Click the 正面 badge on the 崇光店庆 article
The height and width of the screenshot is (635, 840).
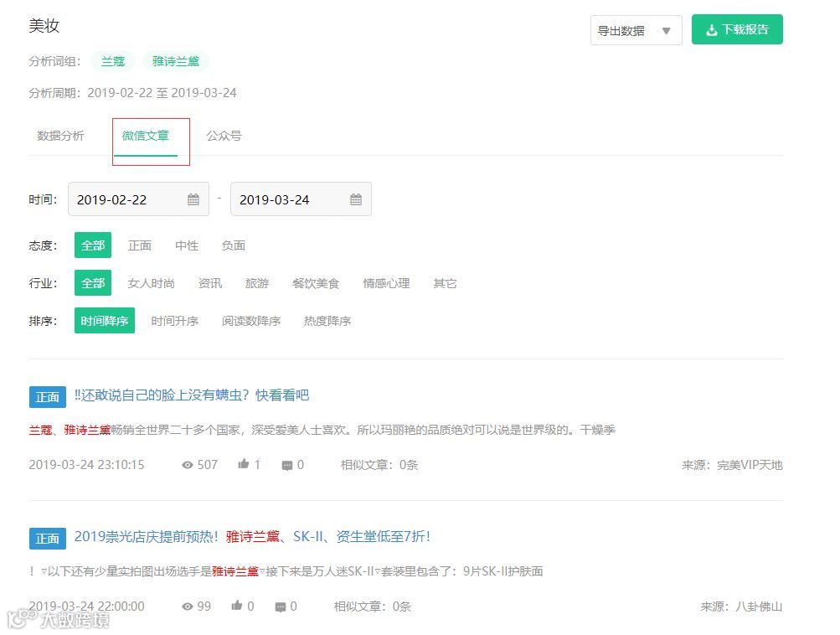48,539
